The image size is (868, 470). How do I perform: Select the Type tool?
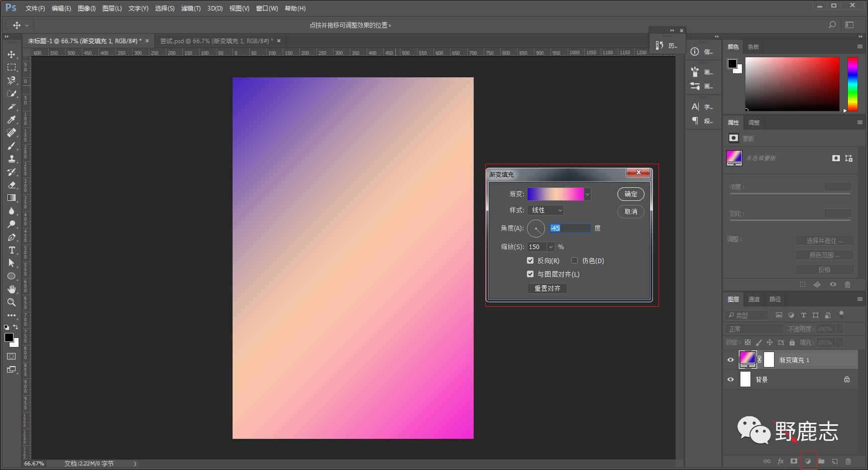point(12,250)
